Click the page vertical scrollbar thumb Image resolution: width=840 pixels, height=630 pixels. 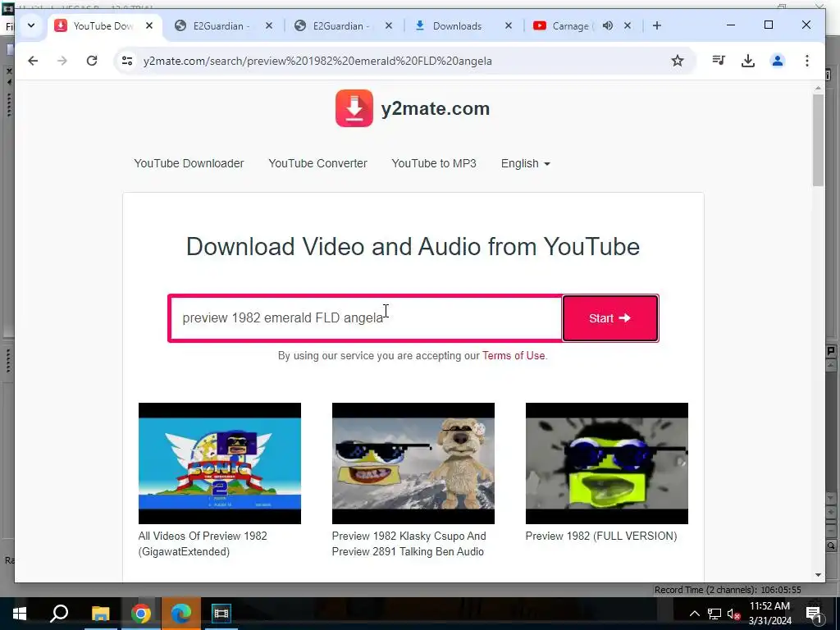[818, 140]
